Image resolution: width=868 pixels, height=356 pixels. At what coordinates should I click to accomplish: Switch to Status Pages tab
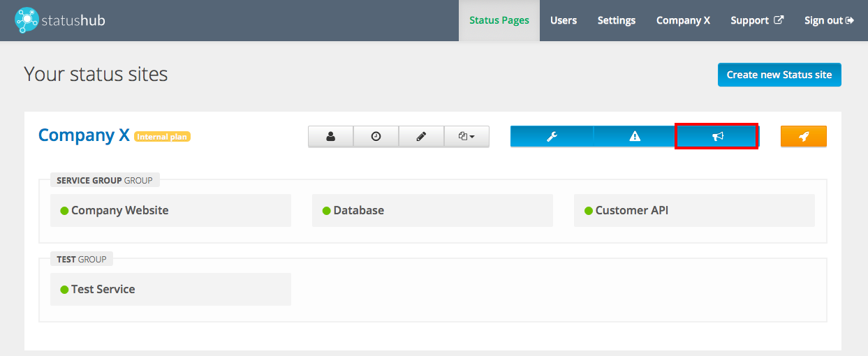tap(499, 20)
